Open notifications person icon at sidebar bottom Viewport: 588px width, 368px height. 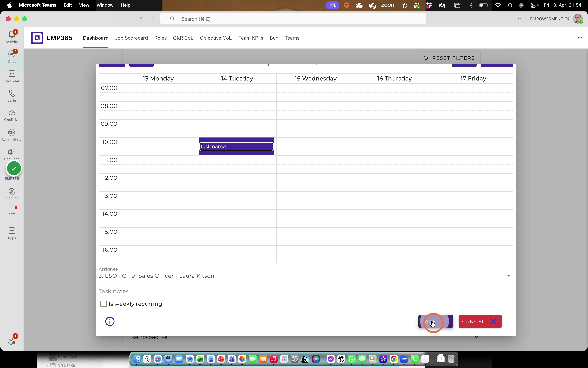click(12, 340)
